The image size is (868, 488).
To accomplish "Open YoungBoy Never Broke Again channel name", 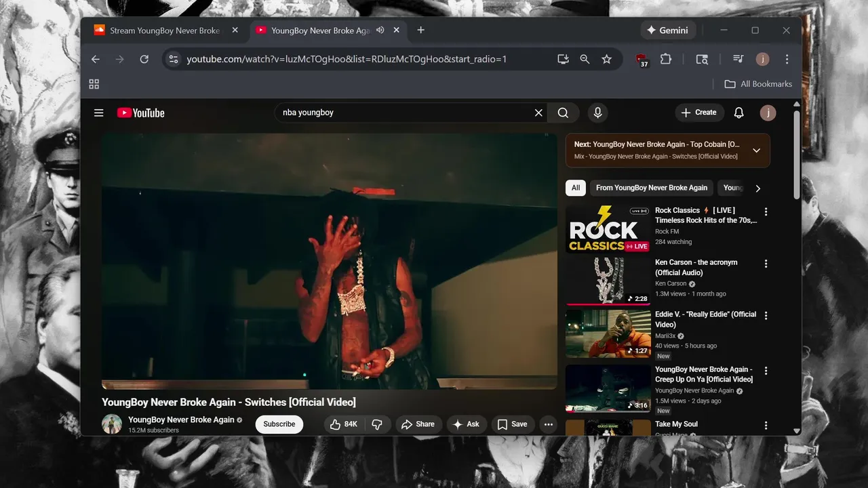I will coord(182,420).
